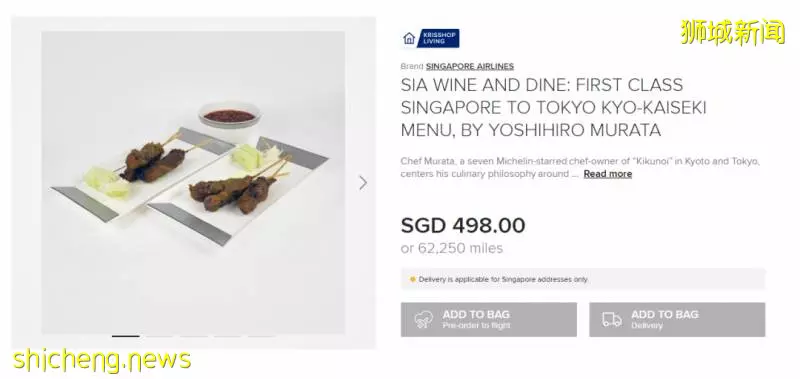The width and height of the screenshot is (800, 379).
Task: Add to bag for pre-order to flight
Action: point(489,320)
